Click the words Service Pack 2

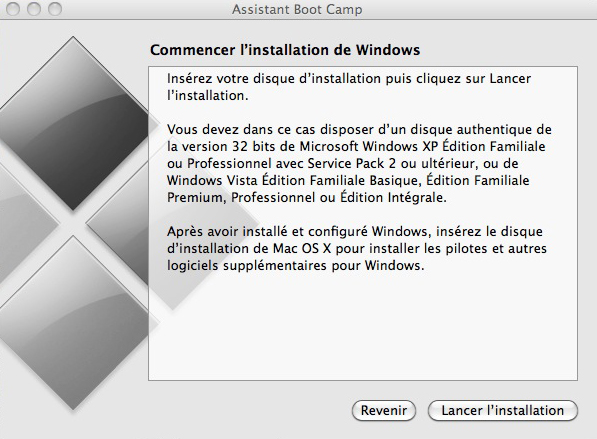click(x=351, y=163)
